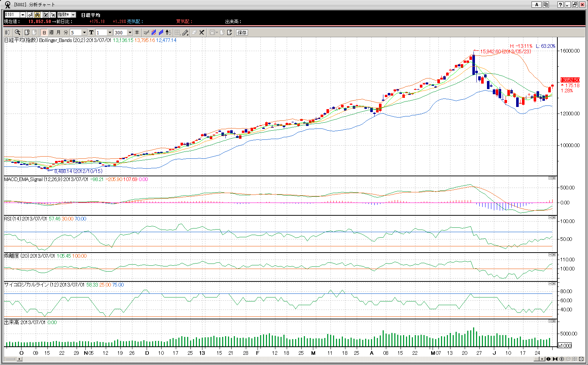Click the up-down arrows icon in toolbar
The width and height of the screenshot is (588, 365).
(168, 32)
